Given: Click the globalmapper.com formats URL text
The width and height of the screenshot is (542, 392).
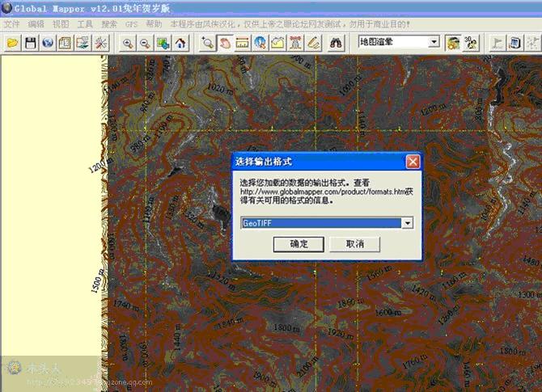Looking at the screenshot, I should click(x=324, y=192).
